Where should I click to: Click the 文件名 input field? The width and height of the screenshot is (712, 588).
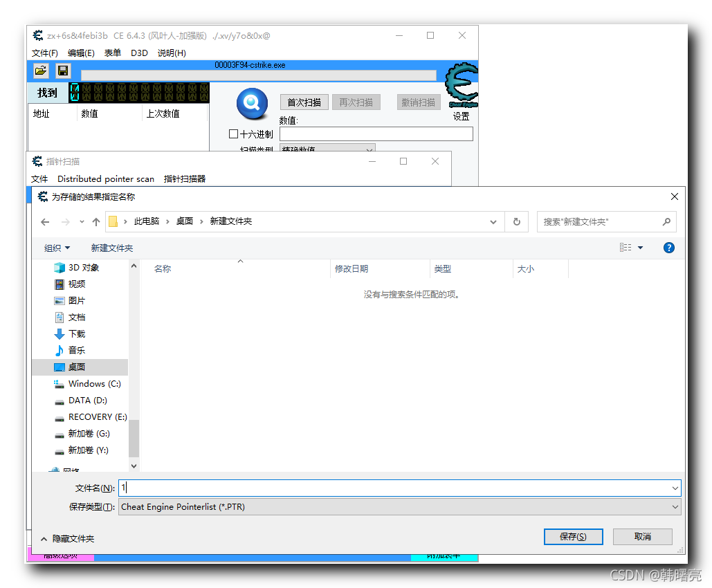[400, 488]
